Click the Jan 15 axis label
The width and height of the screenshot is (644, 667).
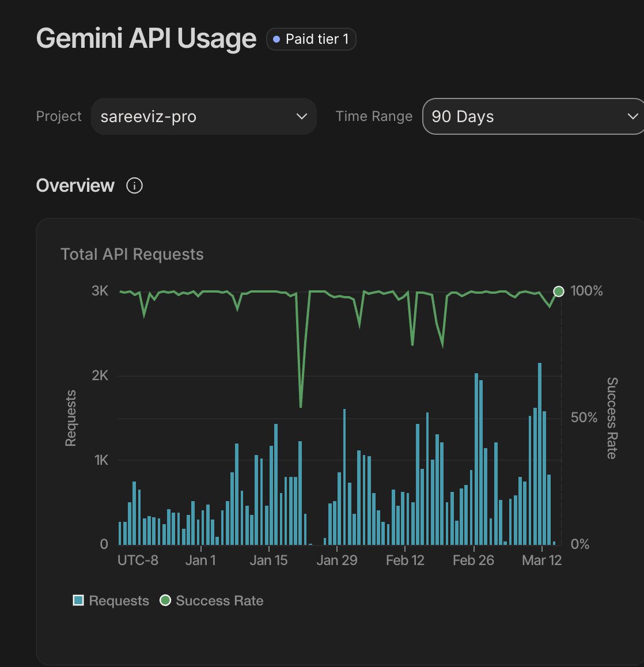[268, 560]
